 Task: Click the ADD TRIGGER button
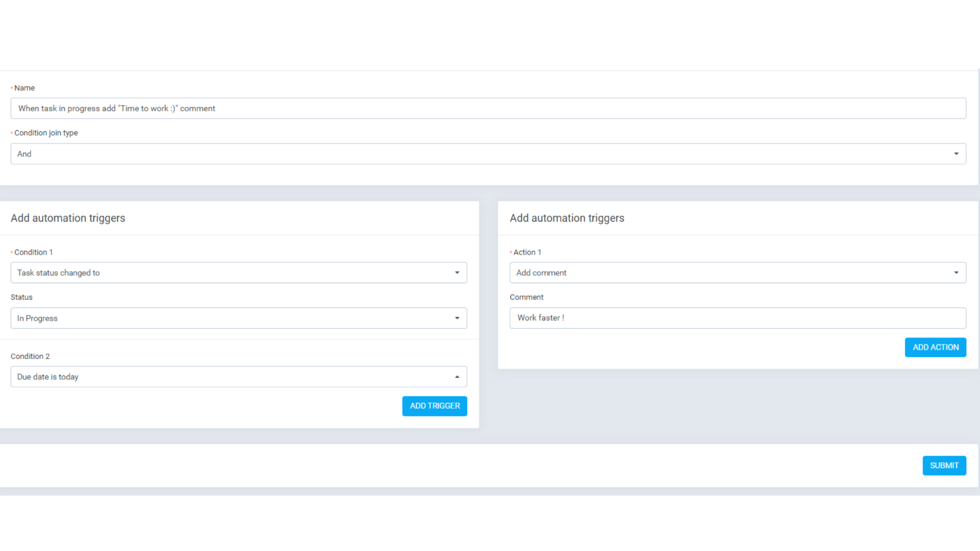tap(434, 406)
